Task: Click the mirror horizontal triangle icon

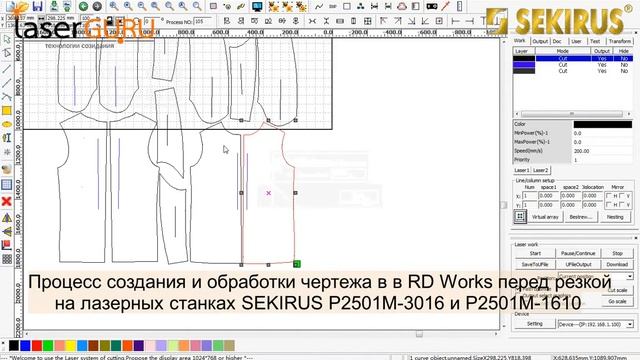Action: (x=7, y=218)
